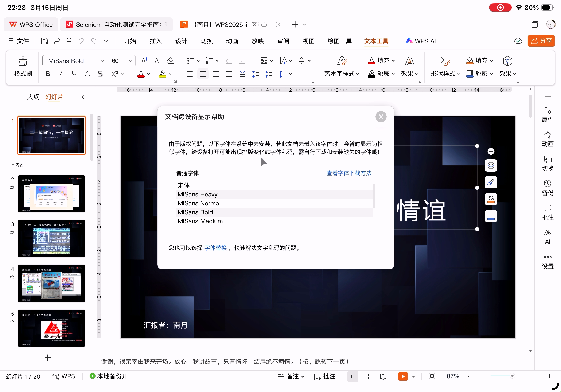Click the increase font size icon
The width and height of the screenshot is (561, 392).
click(144, 61)
